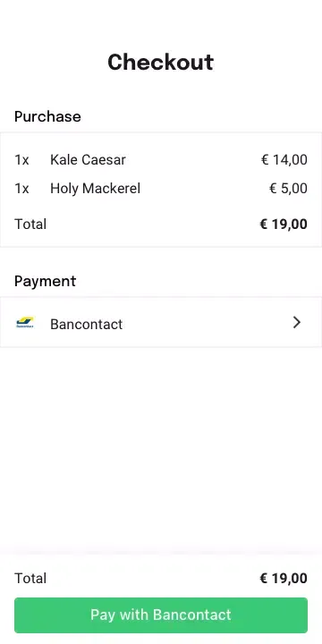Tap the Kale Caesar order line row
The width and height of the screenshot is (322, 644).
[x=161, y=160]
